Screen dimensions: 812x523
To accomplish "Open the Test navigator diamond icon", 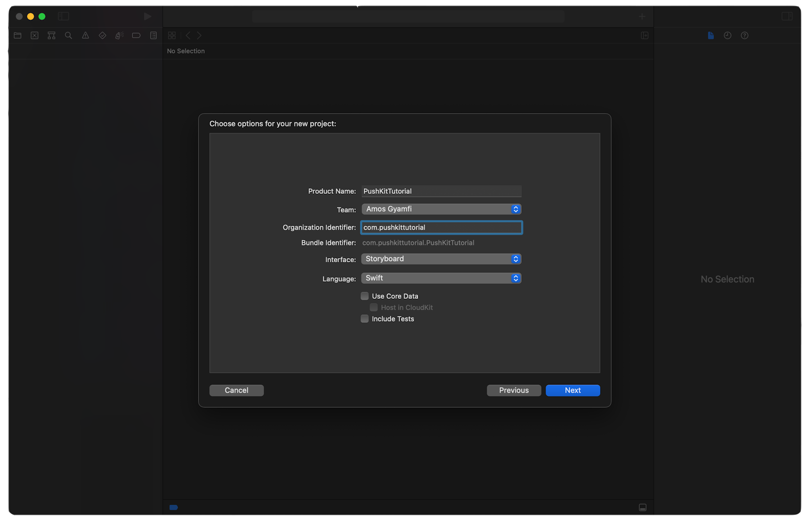I will 103,36.
